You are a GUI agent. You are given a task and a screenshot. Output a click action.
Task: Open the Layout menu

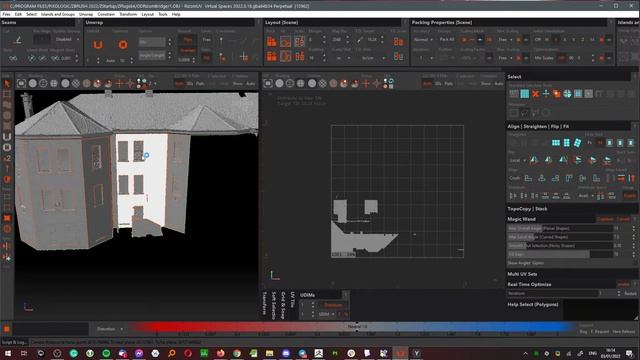147,14
